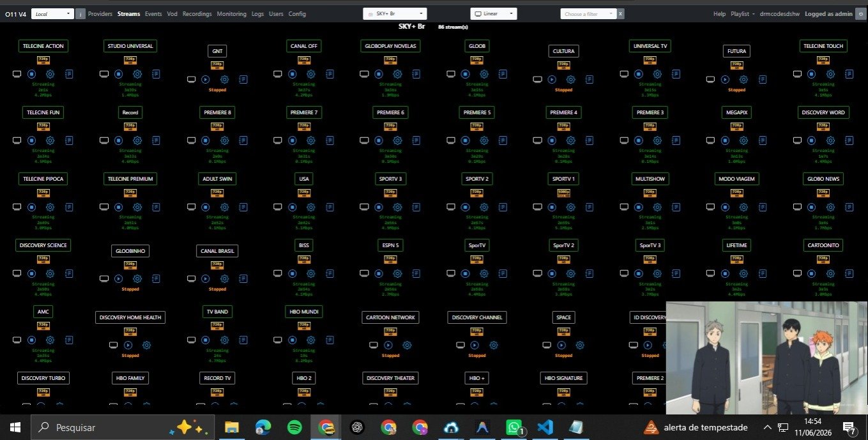Go to the Users menu
Screen dimensions: 868x440
pyautogui.click(x=276, y=13)
